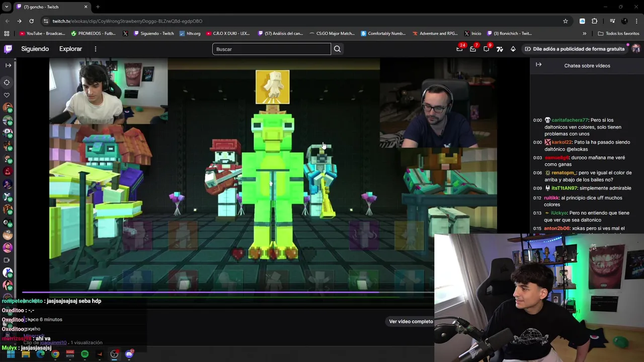Click Dile adiós a publicidad button
This screenshot has width=644, height=362.
point(575,49)
